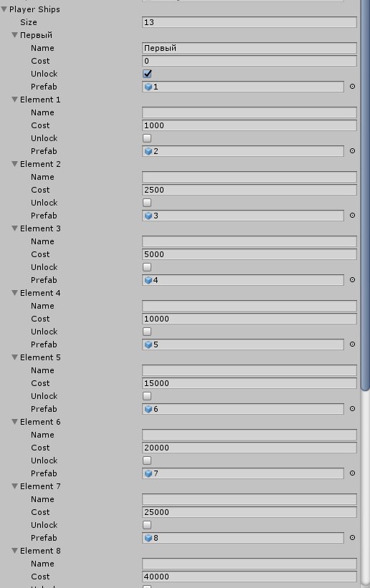The image size is (370, 588).
Task: Click Cost field showing 20000
Action: (x=250, y=448)
